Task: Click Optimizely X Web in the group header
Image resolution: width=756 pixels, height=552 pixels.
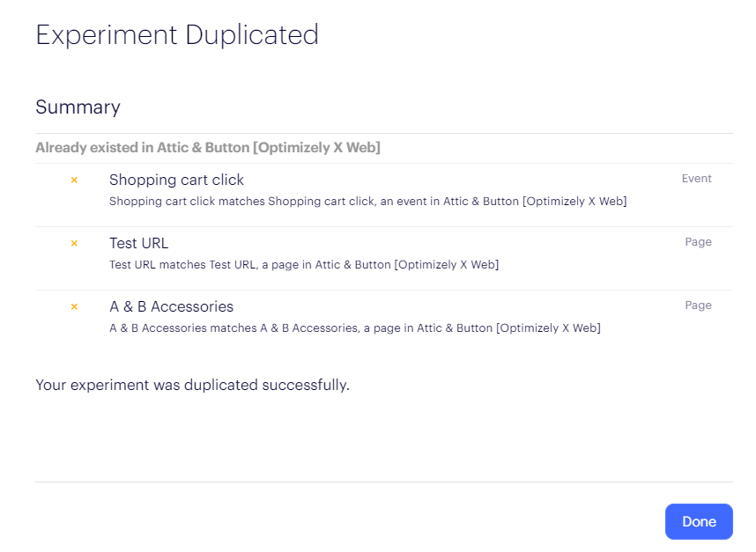Action: tap(317, 147)
